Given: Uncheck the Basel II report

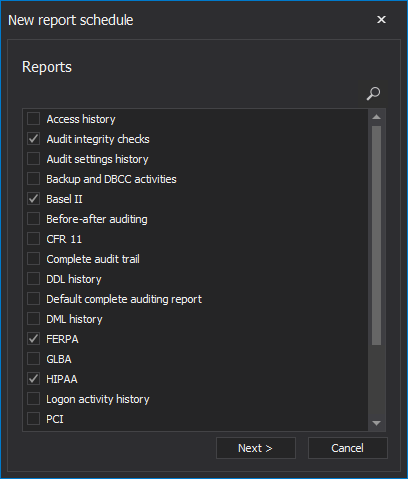Looking at the screenshot, I should click(33, 199).
